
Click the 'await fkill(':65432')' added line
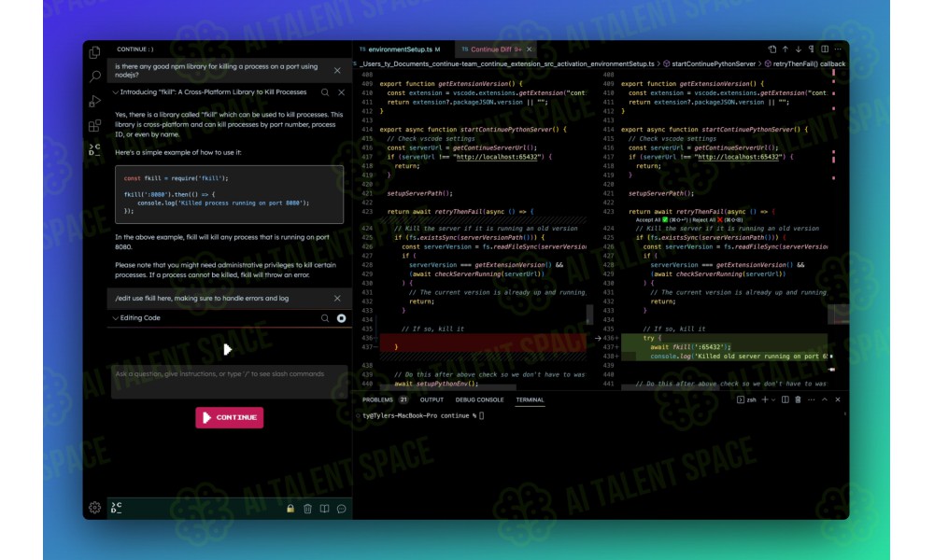point(690,347)
